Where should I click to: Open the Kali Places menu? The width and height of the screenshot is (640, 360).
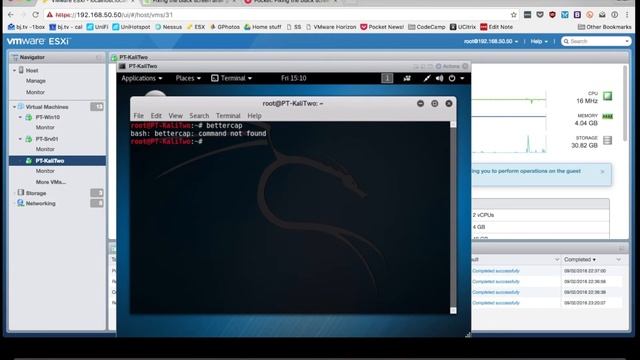[x=188, y=78]
